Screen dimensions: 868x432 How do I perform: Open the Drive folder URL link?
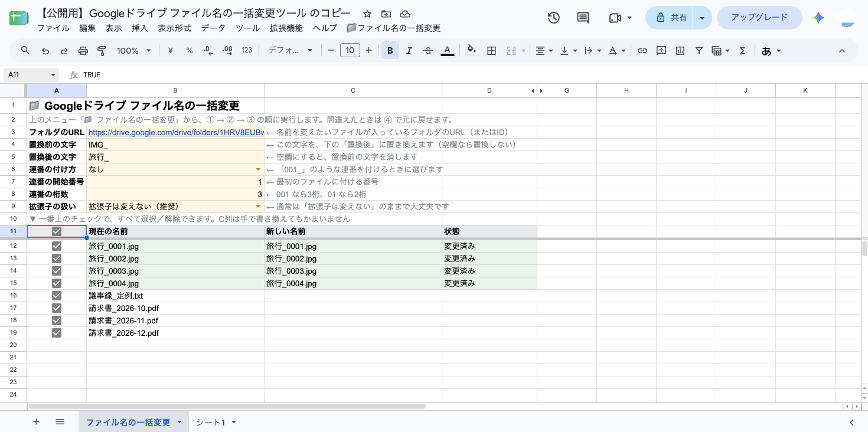pos(176,132)
